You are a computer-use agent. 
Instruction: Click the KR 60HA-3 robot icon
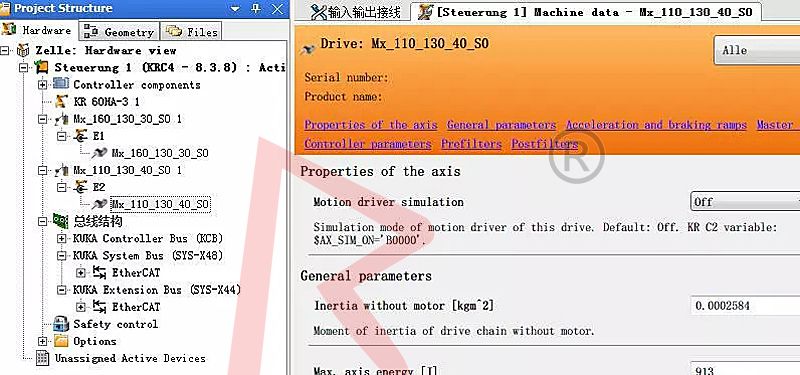(x=61, y=102)
